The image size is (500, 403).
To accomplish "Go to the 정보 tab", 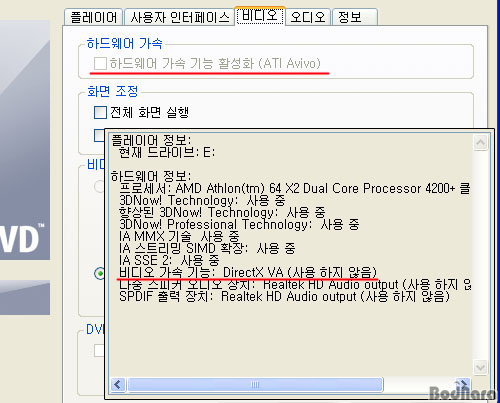I will click(x=355, y=17).
